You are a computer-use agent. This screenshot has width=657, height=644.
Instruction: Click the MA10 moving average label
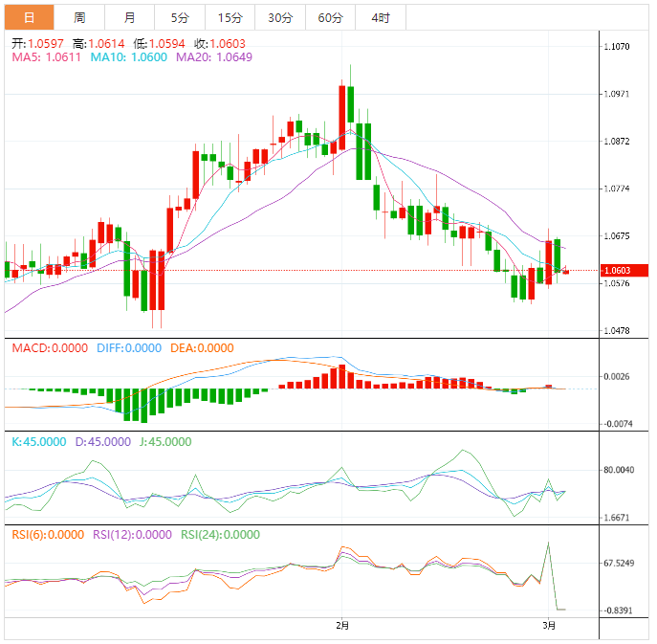tap(128, 57)
